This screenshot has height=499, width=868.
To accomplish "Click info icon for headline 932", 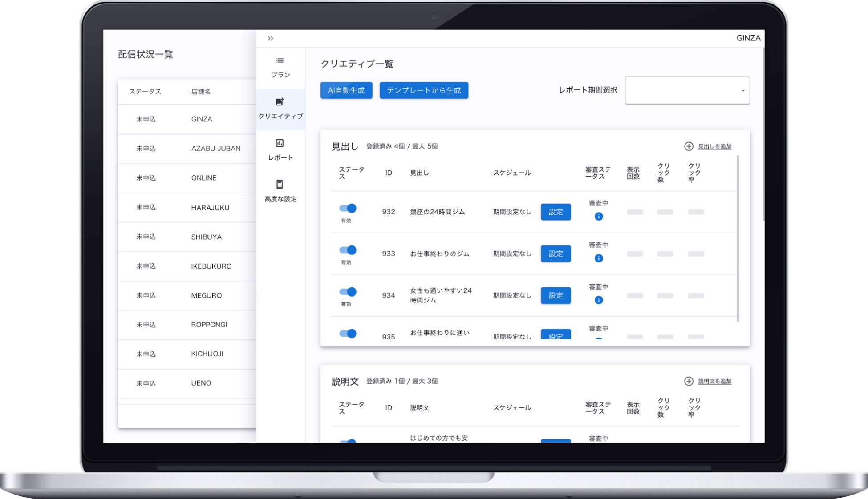I will click(x=599, y=217).
